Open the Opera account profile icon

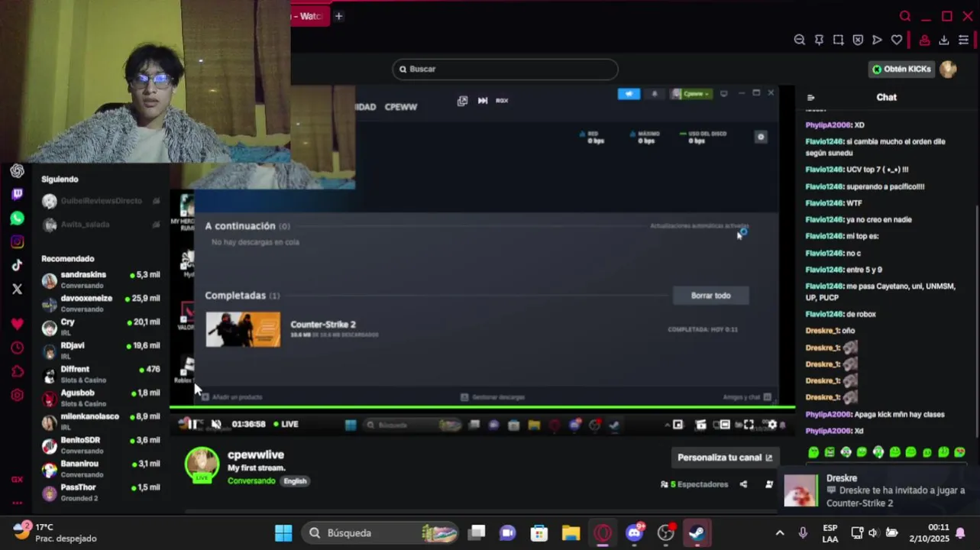[x=924, y=40]
